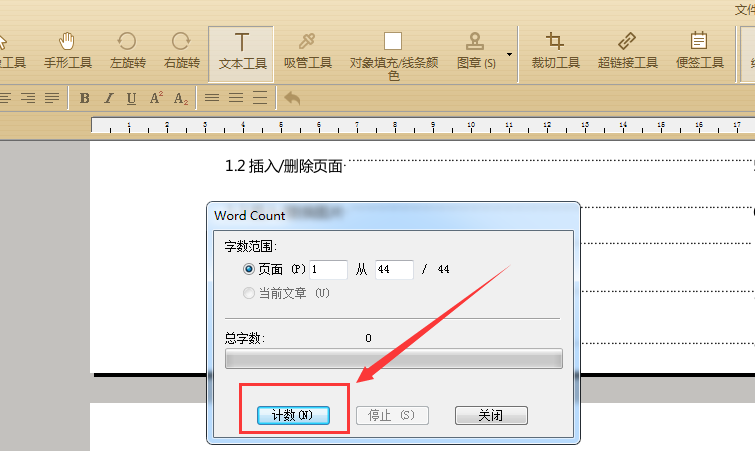Click the word count progress bar
The image size is (755, 451).
pos(394,359)
